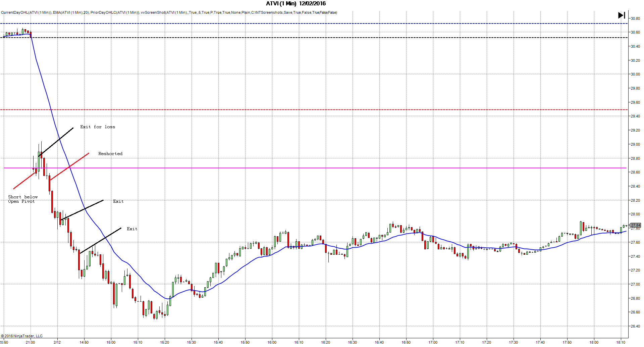Image resolution: width=644 pixels, height=347 pixels.
Task: Click the 28.40 price axis label
Action: [635, 186]
